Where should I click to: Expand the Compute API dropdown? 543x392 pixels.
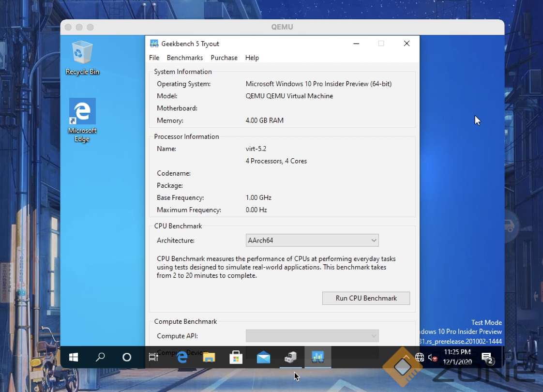[x=312, y=336]
